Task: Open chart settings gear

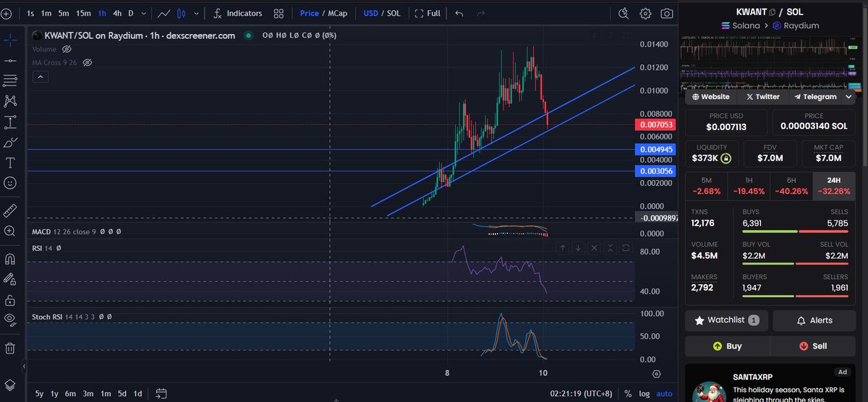Action: (x=645, y=13)
